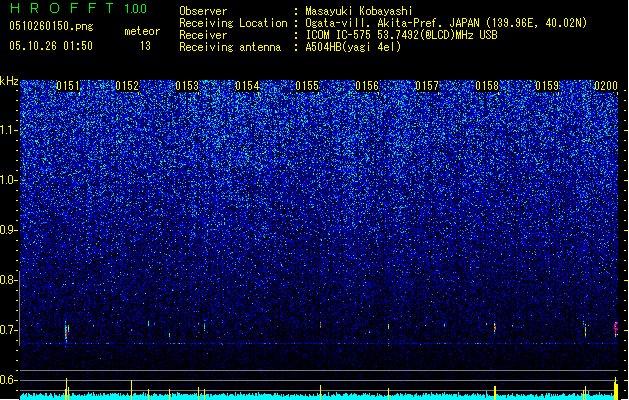Click the 0158 time marker

487,86
